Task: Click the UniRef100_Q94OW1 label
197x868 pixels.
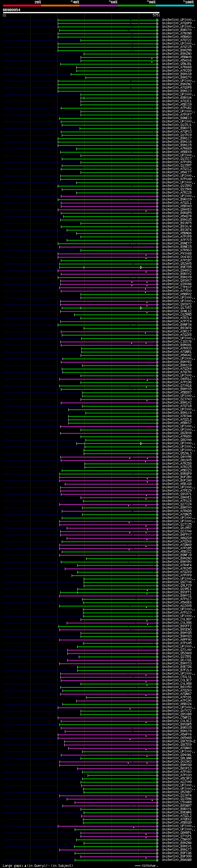Action: 177,755
